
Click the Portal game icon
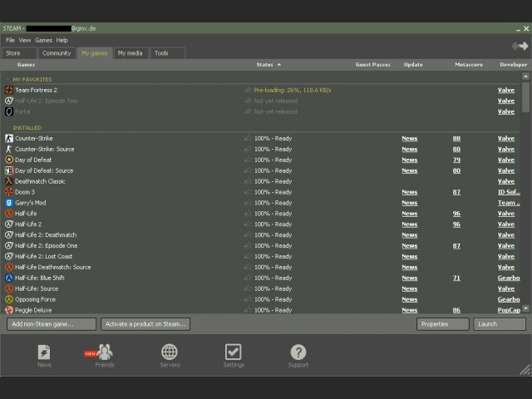(9, 111)
